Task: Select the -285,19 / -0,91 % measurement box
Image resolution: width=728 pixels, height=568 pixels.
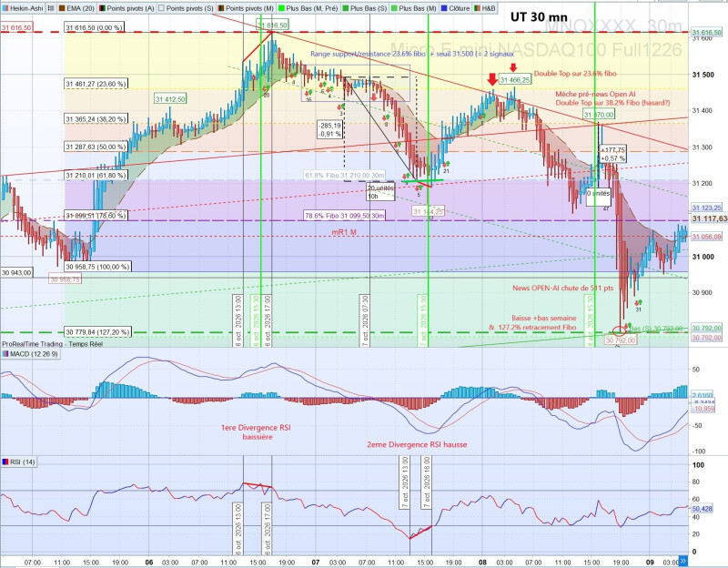Action: [x=329, y=129]
